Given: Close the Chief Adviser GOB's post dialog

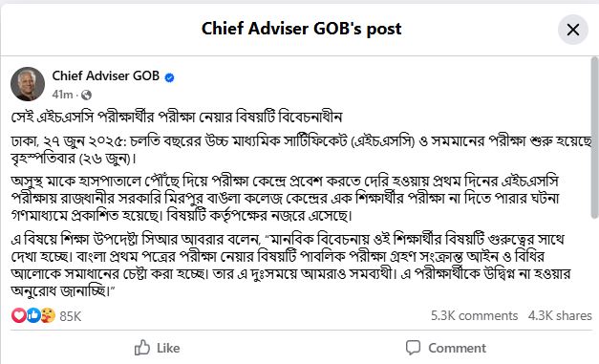Looking at the screenshot, I should [572, 30].
